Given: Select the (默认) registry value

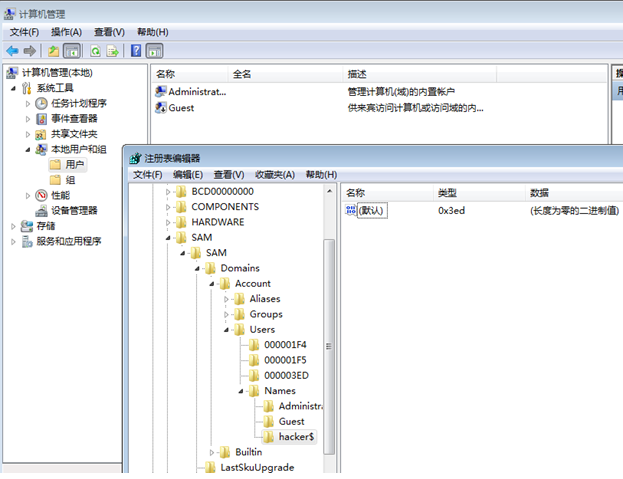Looking at the screenshot, I should click(x=371, y=210).
